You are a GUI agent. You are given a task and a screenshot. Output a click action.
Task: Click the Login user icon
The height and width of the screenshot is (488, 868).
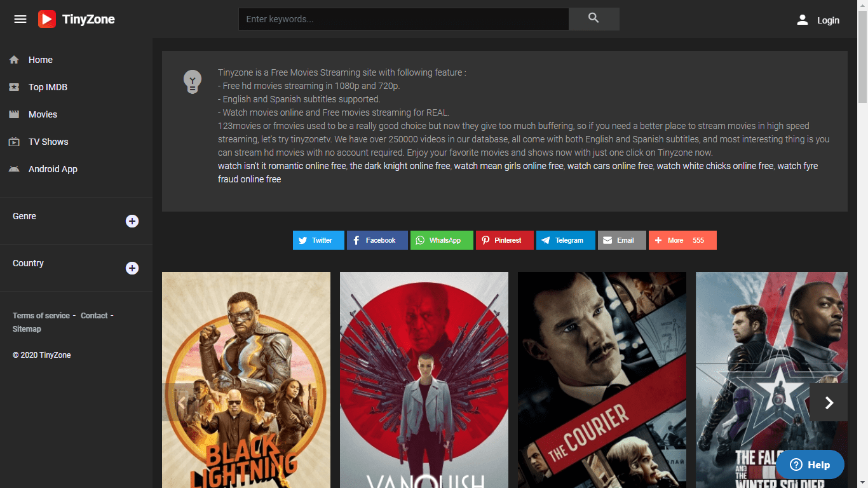tap(803, 20)
